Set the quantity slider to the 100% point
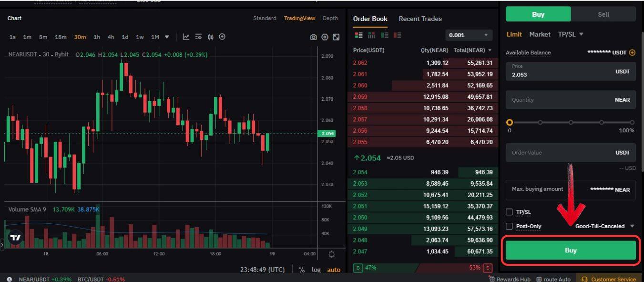The height and width of the screenshot is (282, 644). (632, 122)
